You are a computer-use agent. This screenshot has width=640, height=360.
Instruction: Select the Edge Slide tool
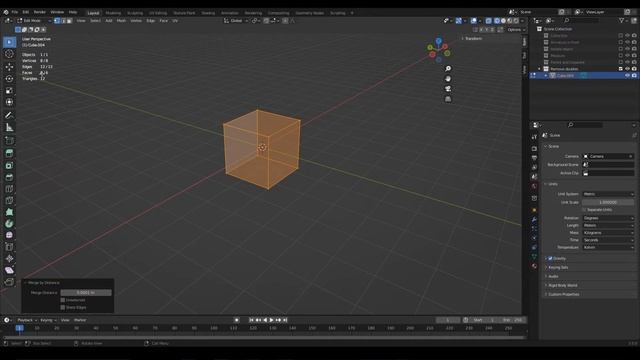(9, 247)
